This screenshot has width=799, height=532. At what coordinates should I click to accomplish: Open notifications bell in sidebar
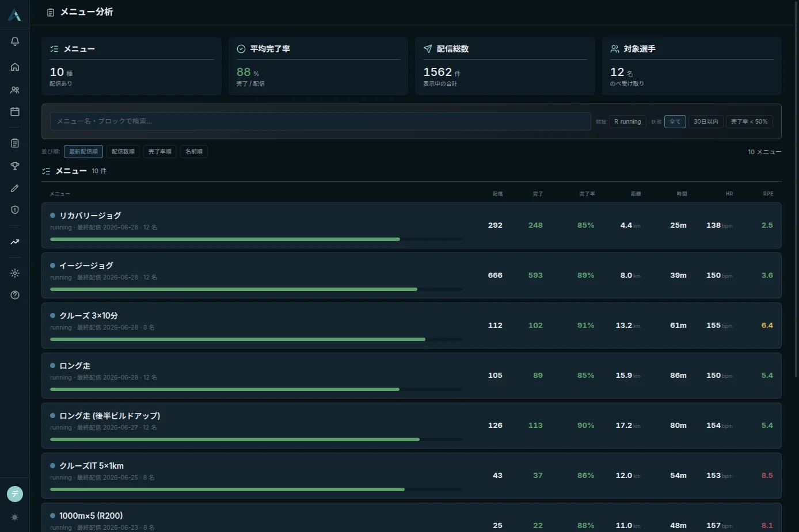coord(15,41)
